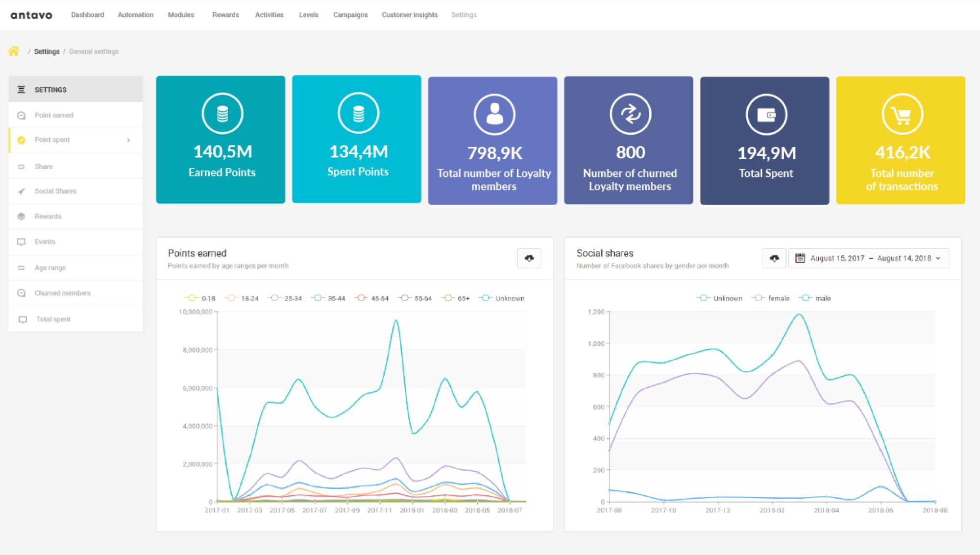Viewport: 980px width, 555px height.
Task: Click the transactions shopping cart icon
Action: pyautogui.click(x=902, y=114)
